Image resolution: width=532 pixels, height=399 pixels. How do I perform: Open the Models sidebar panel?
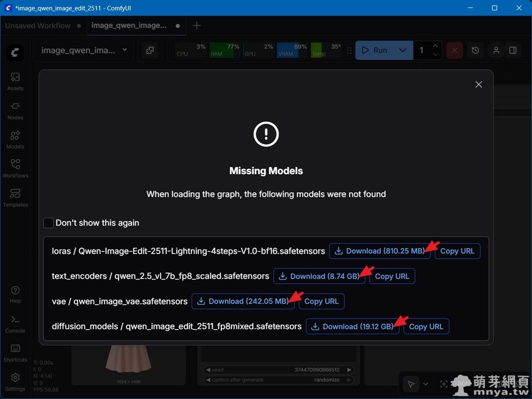(x=15, y=139)
